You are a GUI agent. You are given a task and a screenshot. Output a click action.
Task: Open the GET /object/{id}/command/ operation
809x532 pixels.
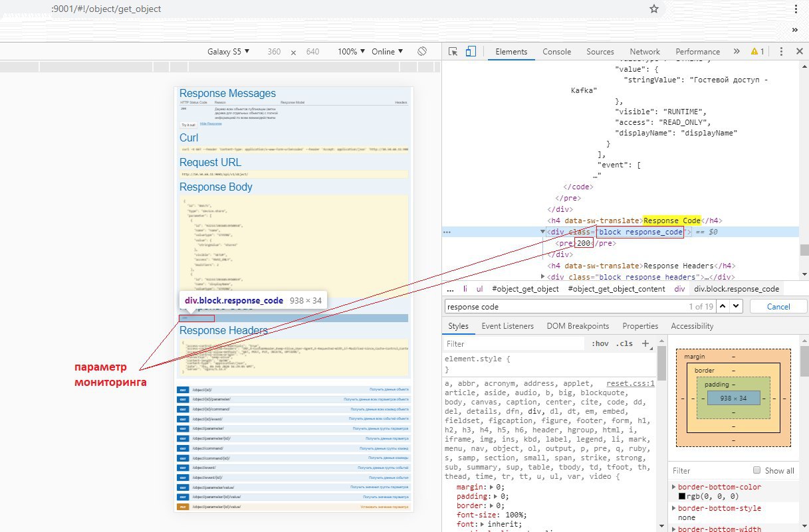click(x=294, y=408)
